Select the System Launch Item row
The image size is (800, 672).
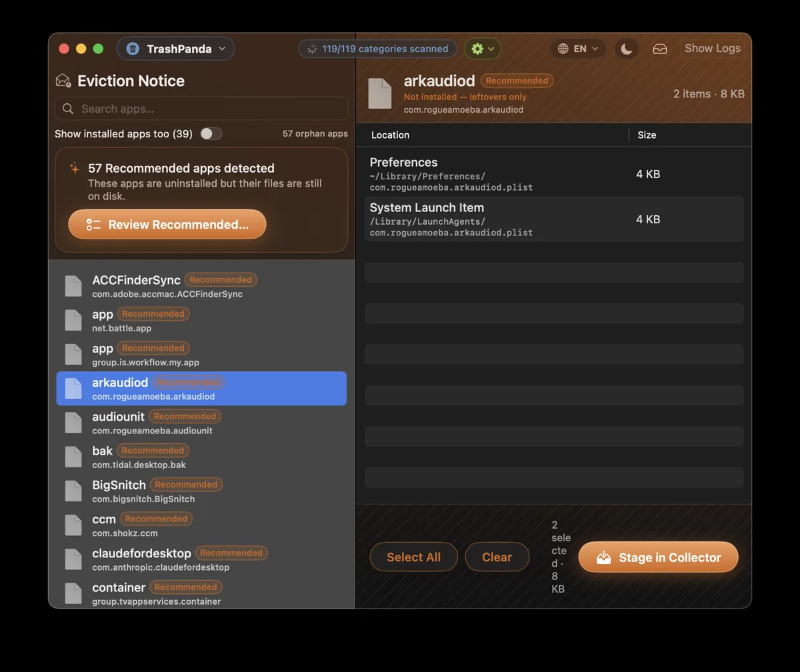(x=554, y=219)
